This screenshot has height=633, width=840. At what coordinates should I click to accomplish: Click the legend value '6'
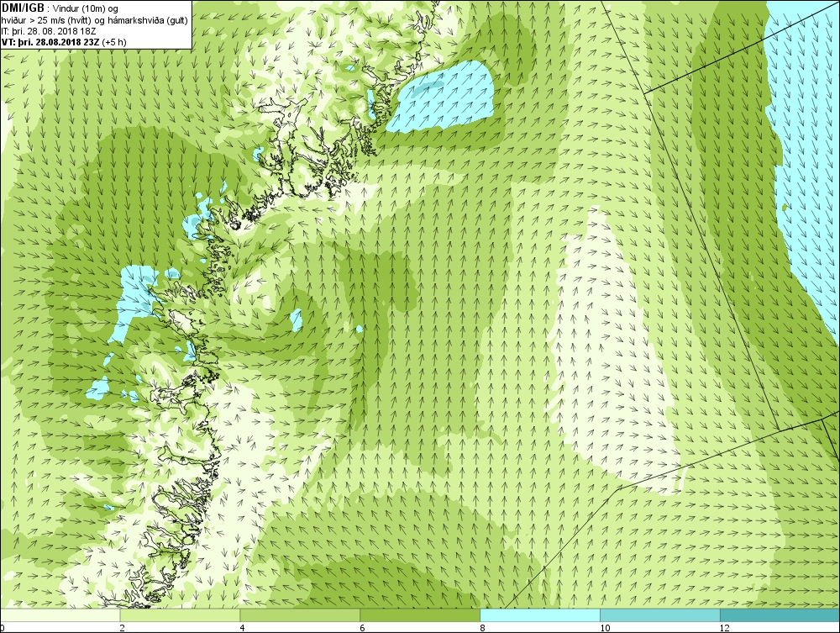click(362, 628)
